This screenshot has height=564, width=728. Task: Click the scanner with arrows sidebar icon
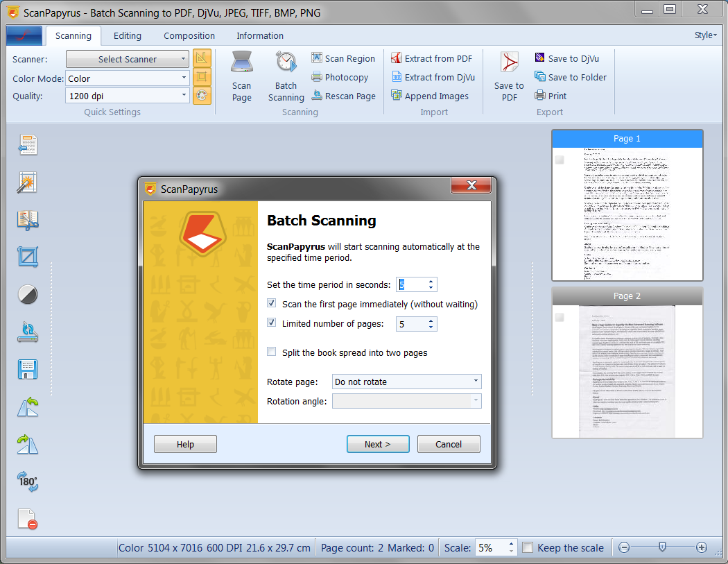point(28,332)
